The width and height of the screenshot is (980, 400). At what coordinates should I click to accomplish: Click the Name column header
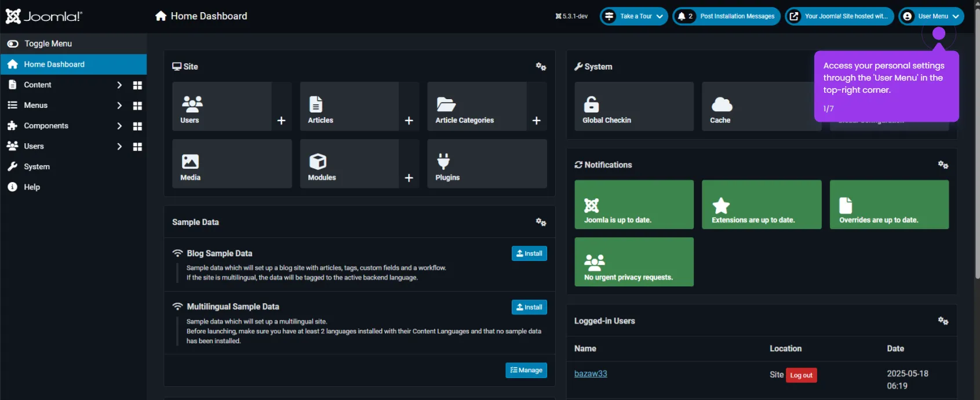pos(585,349)
